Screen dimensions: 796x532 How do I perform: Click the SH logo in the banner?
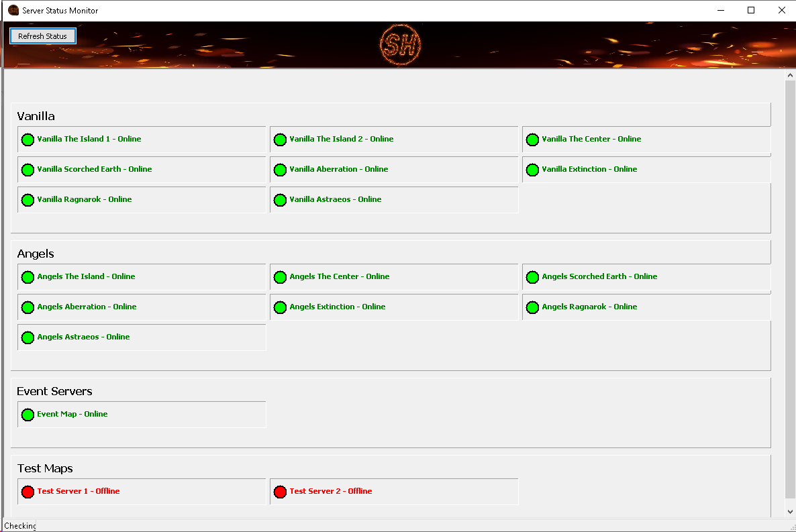(401, 45)
